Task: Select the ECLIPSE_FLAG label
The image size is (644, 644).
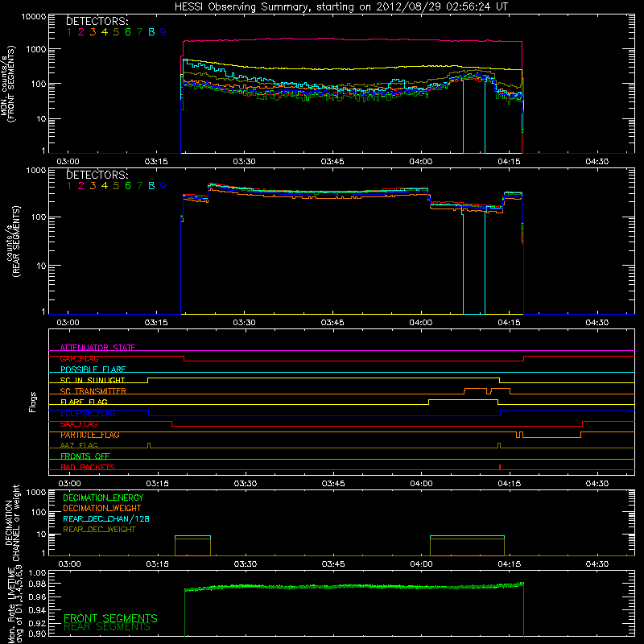Action: point(88,413)
